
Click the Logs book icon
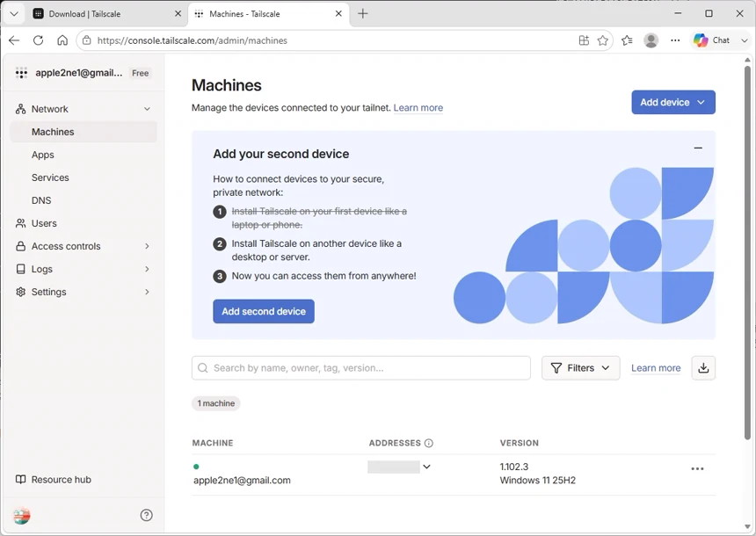[21, 269]
